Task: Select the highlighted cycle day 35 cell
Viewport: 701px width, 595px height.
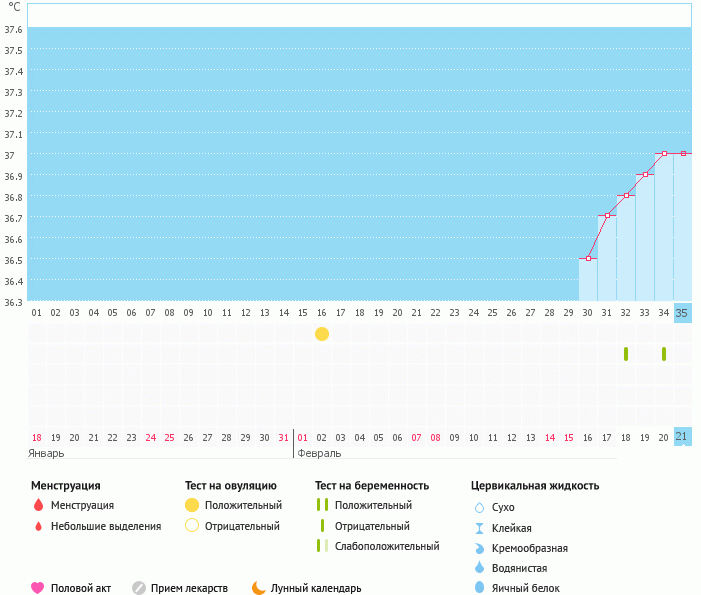Action: click(x=682, y=313)
